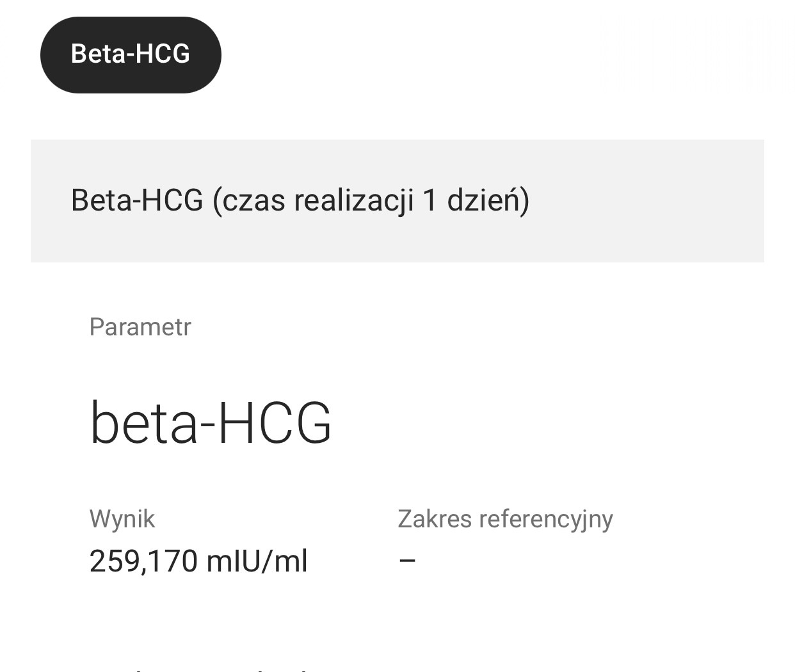Click the Parametr heading
The width and height of the screenshot is (795, 672).
[140, 327]
